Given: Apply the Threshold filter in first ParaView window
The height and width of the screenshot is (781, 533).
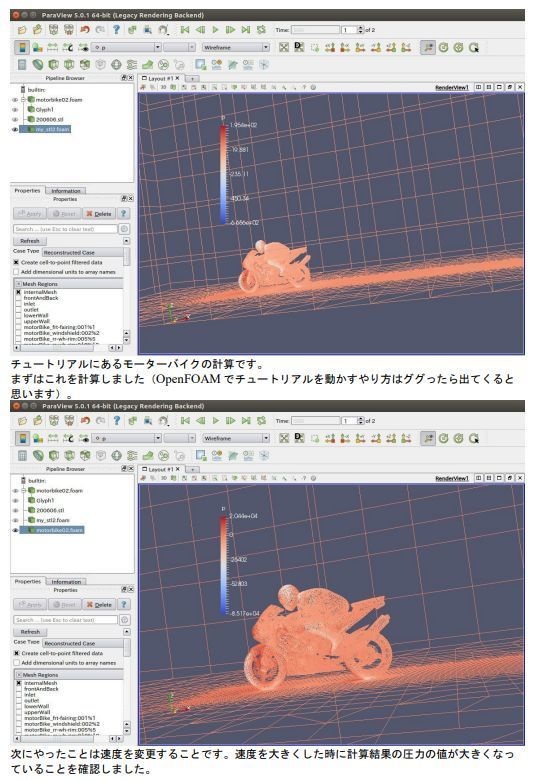Looking at the screenshot, I should (x=85, y=65).
